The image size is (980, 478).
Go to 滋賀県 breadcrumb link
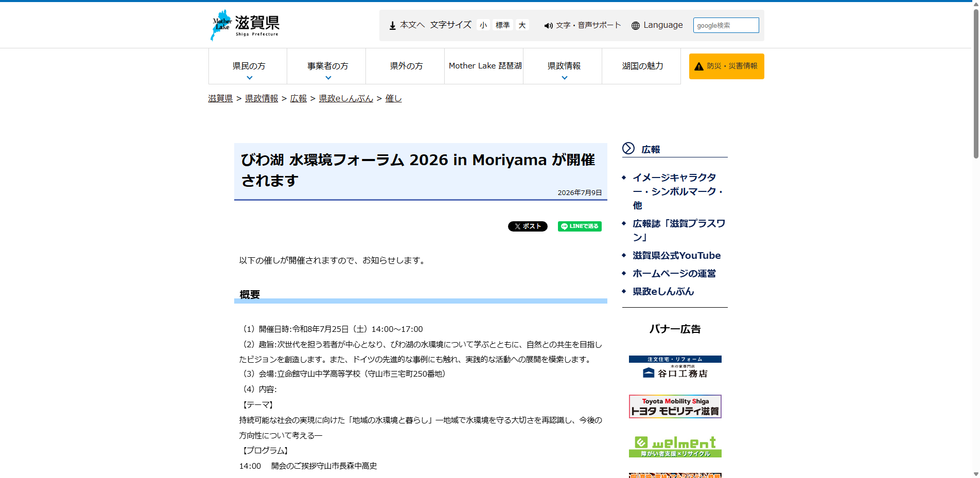[220, 98]
